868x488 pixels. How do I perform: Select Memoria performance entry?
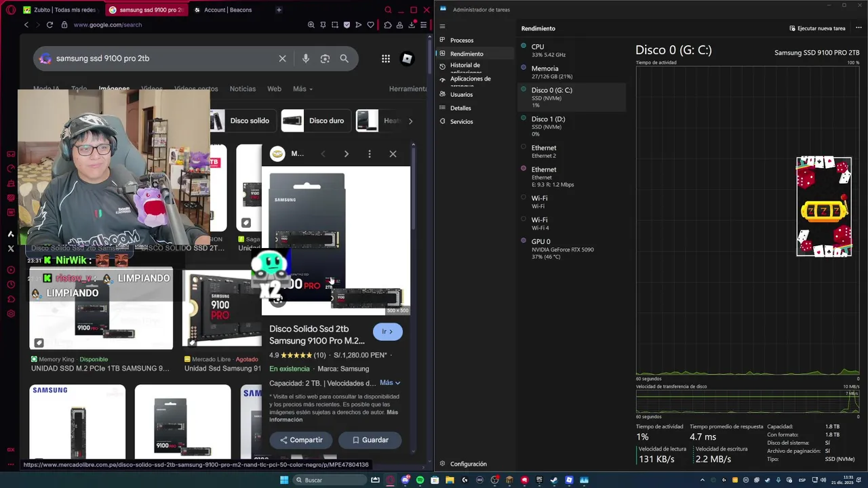click(x=572, y=73)
